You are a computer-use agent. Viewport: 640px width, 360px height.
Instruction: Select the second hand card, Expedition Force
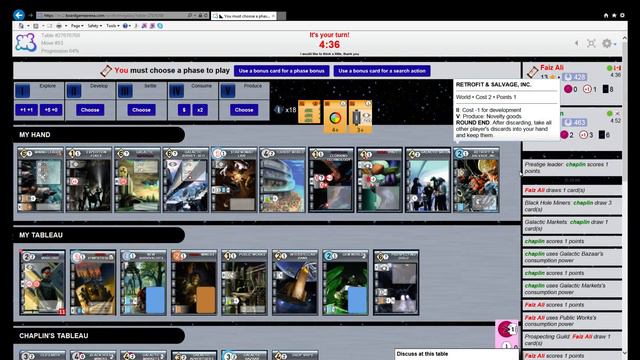point(89,180)
